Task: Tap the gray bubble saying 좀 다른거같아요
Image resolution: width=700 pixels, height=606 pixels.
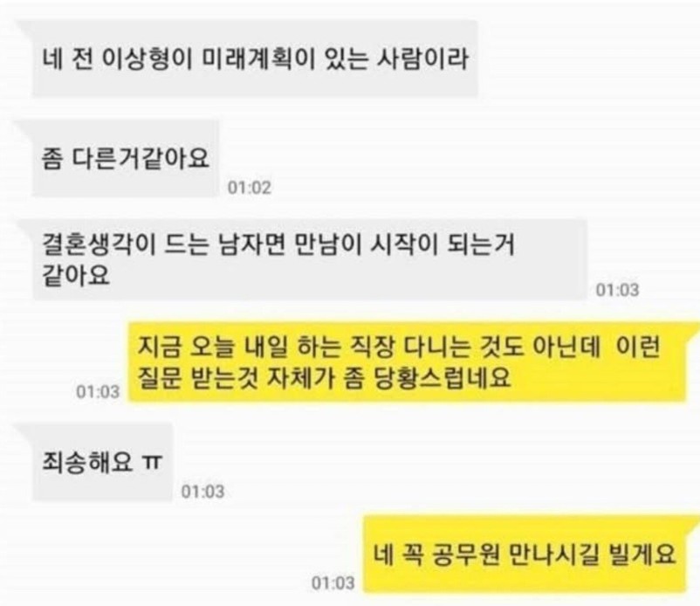Action: tap(126, 159)
